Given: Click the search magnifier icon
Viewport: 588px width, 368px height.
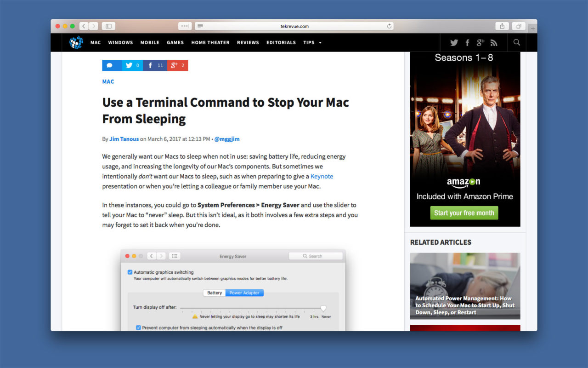Looking at the screenshot, I should click(x=517, y=42).
